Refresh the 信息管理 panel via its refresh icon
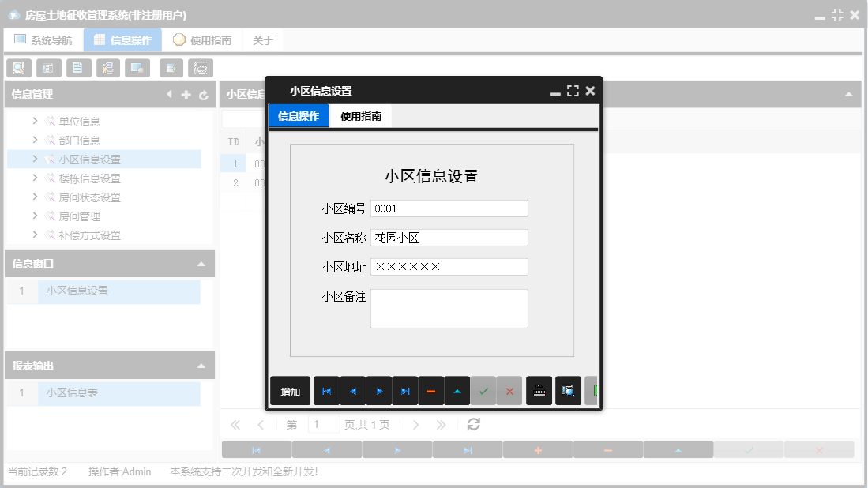Viewport: 868px width, 488px height. pyautogui.click(x=204, y=93)
